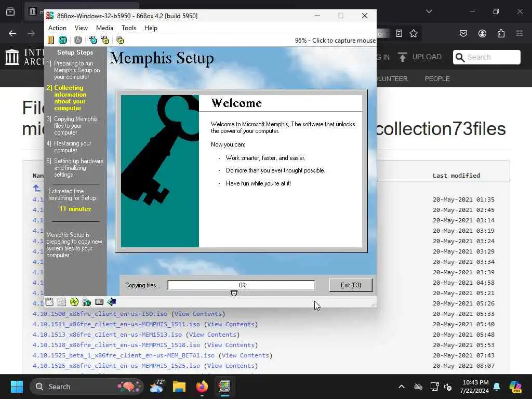The width and height of the screenshot is (532, 399).
Task: Open Firefox hamburger application menu
Action: pyautogui.click(x=520, y=33)
